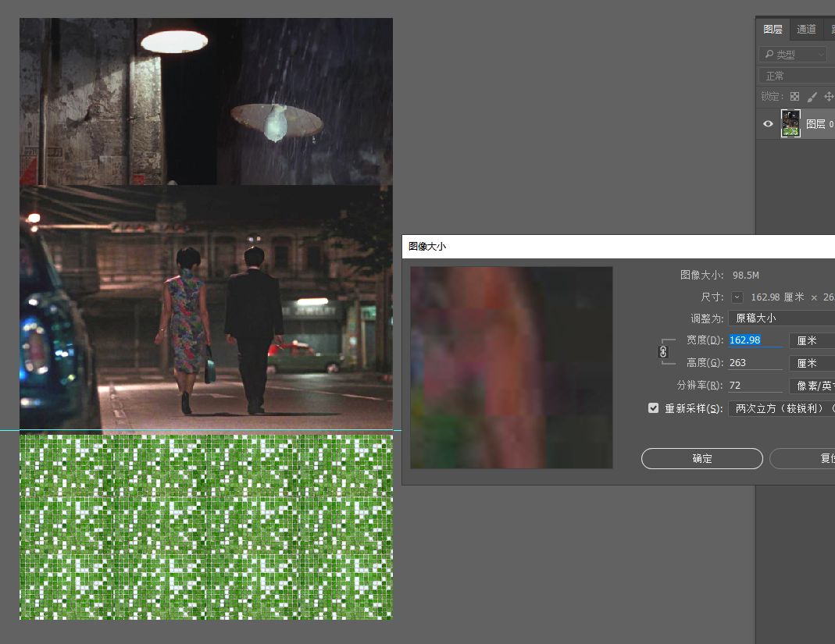
Task: Hide 图层 0 using its eye icon
Action: point(768,123)
